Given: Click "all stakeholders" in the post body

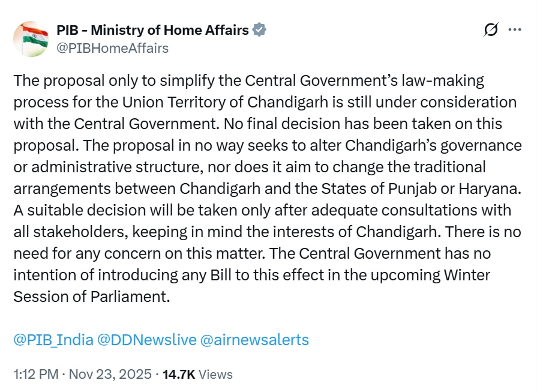Looking at the screenshot, I should point(62,232).
